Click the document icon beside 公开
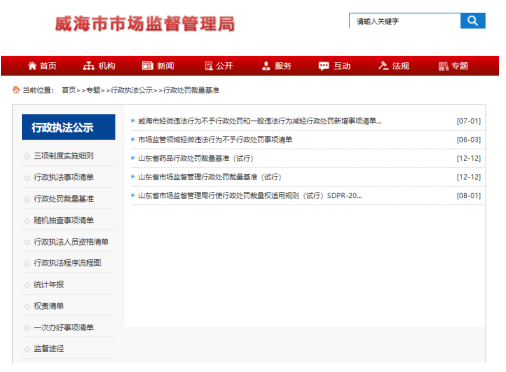Image resolution: width=506 pixels, height=372 pixels. (209, 66)
